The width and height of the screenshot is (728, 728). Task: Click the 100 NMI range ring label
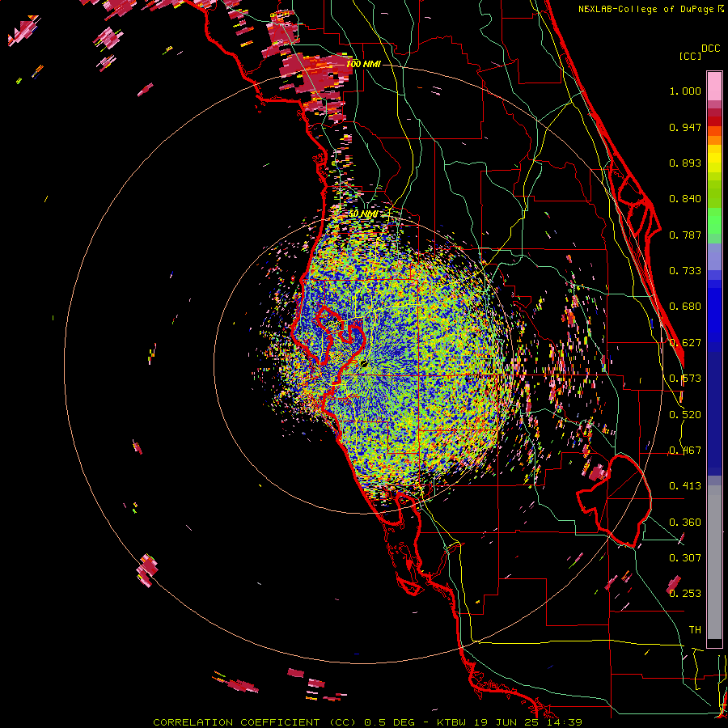point(363,64)
